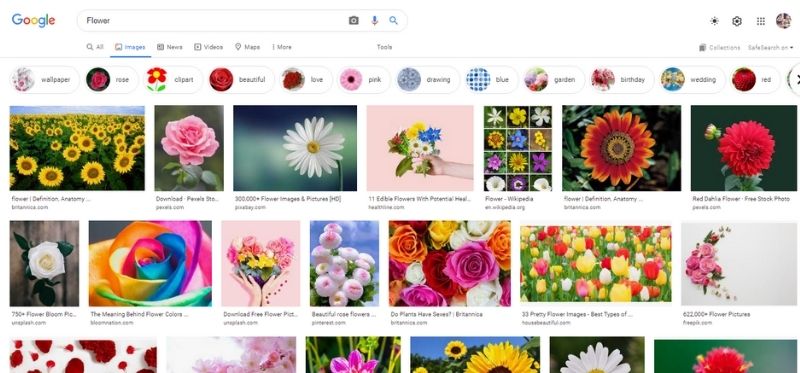Open the sunflower field thumbnail
The image size is (800, 373).
click(x=77, y=148)
